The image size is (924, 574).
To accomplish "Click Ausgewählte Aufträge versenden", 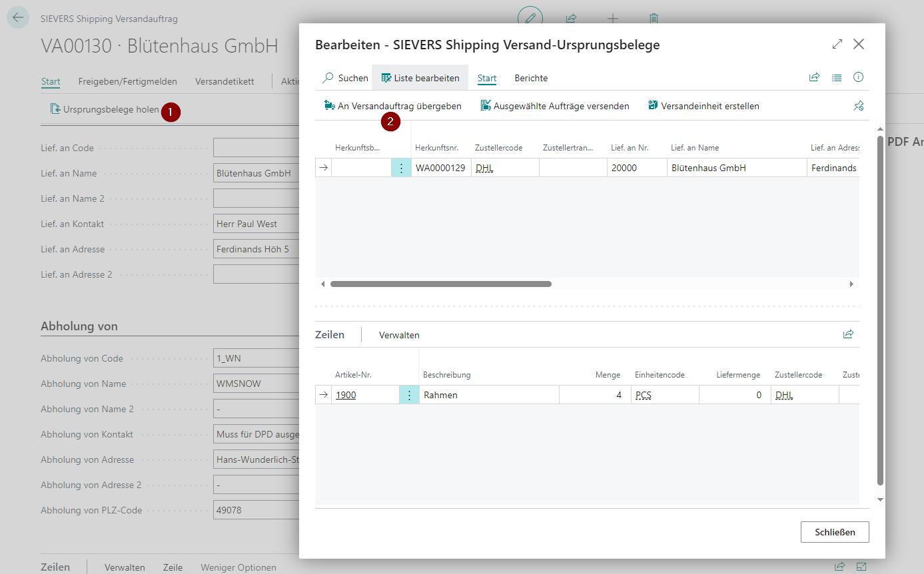I will tap(555, 106).
